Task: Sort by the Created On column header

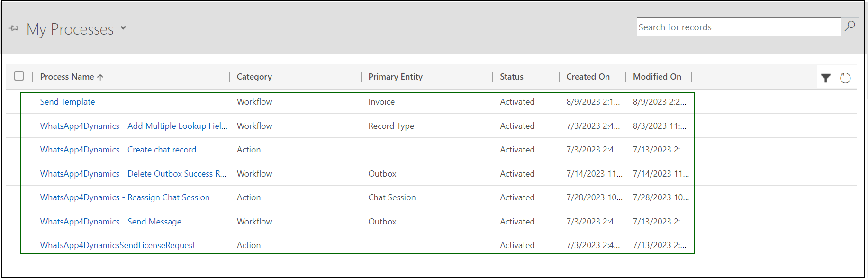Action: (588, 77)
